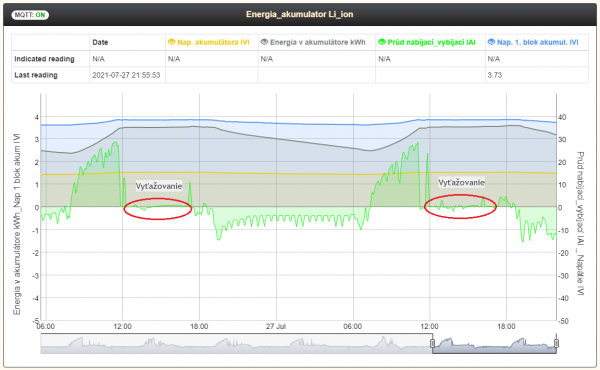Click the Date column header
The image size is (600, 370).
100,42
